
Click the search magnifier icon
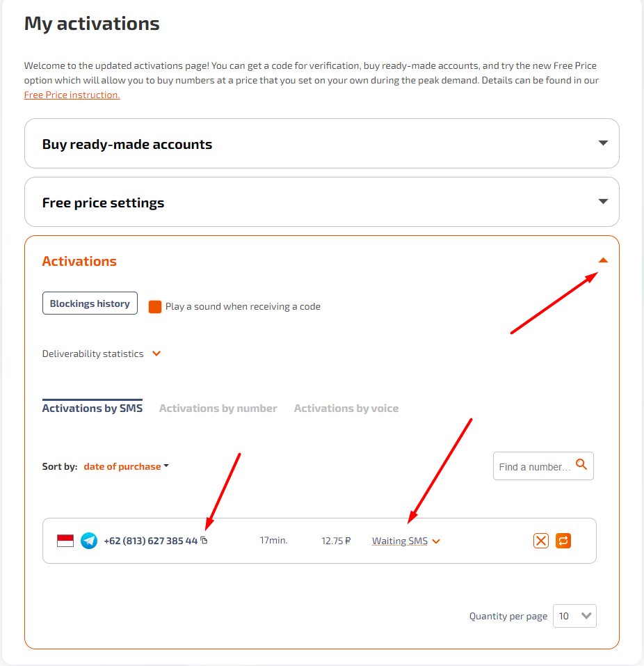[581, 464]
